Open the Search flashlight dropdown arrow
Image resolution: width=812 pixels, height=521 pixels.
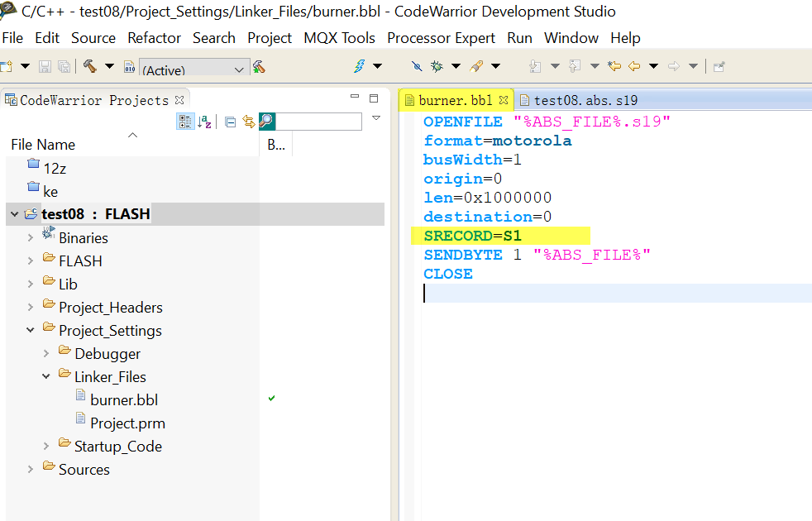[x=495, y=66]
